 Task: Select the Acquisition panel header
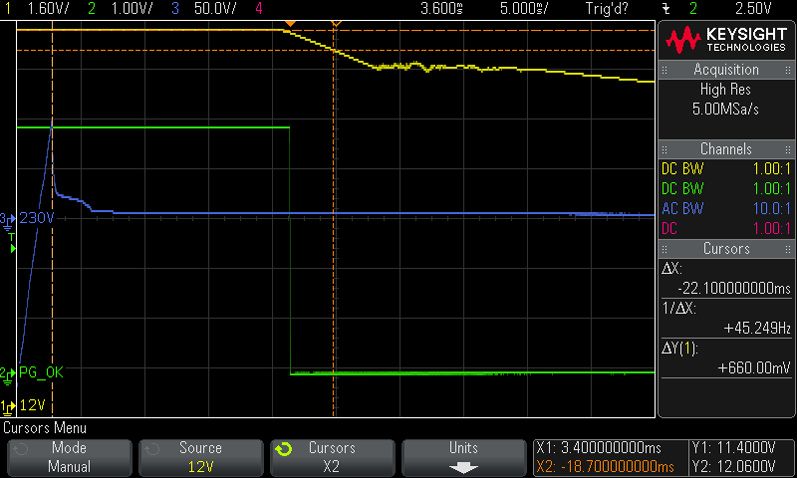pos(726,70)
